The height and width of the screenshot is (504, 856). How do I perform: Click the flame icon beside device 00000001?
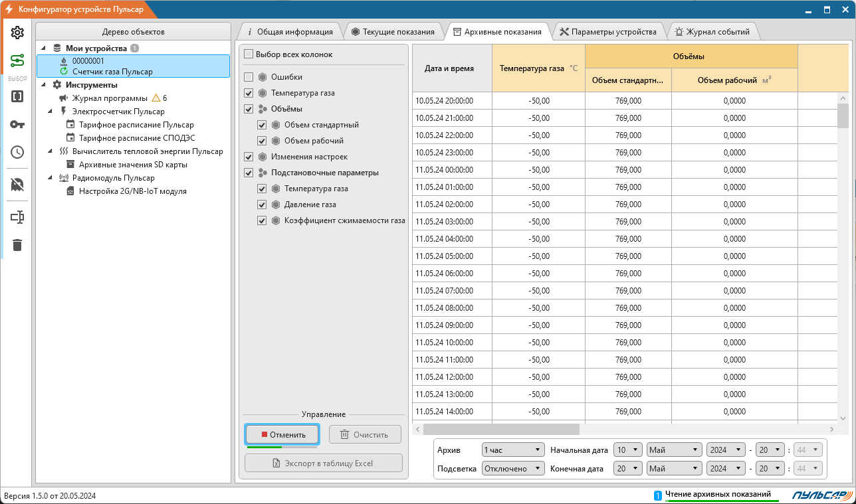point(64,61)
